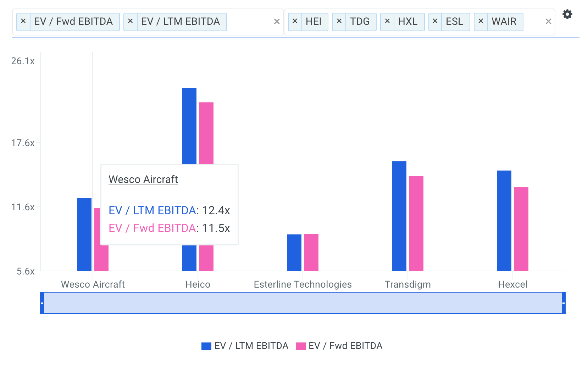Remove the ESL ticker tag

[435, 22]
